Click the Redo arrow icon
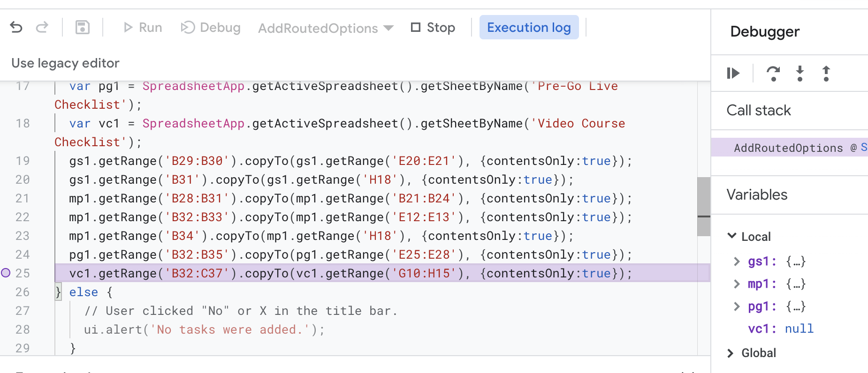The height and width of the screenshot is (373, 868). [x=42, y=28]
